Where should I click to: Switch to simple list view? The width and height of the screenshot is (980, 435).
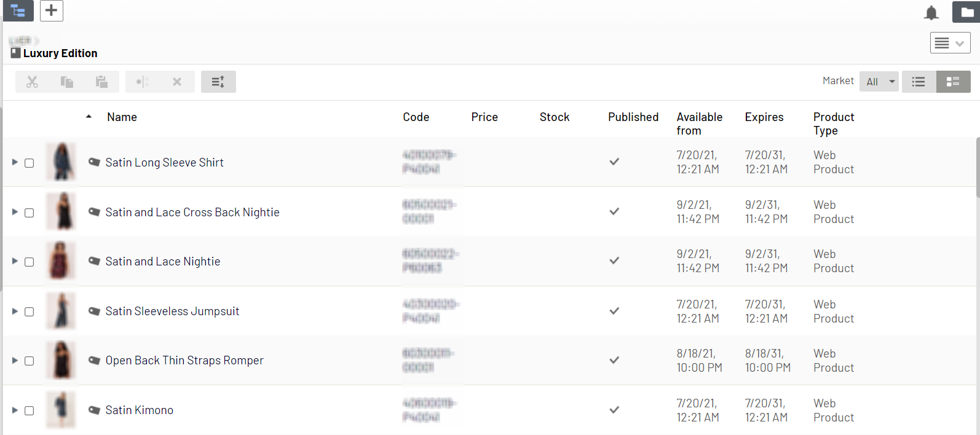(919, 82)
